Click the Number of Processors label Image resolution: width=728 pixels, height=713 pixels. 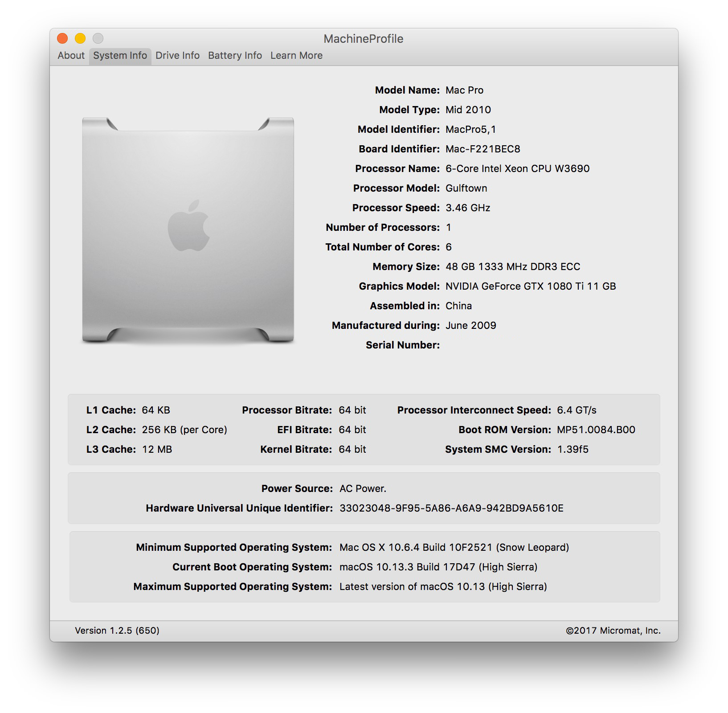(x=383, y=227)
